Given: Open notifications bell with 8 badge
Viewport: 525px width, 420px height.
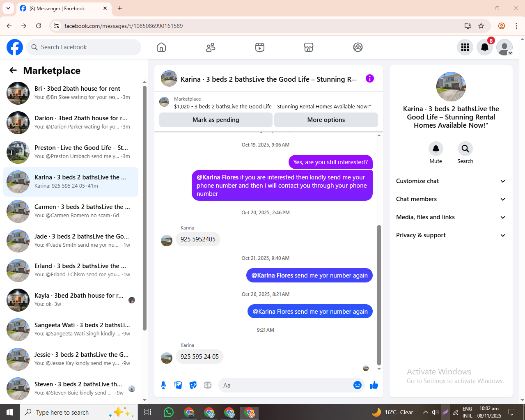Looking at the screenshot, I should click(485, 47).
